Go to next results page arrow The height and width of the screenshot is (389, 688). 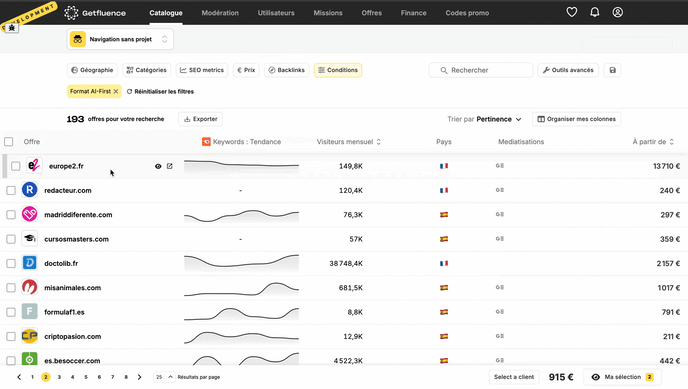140,377
